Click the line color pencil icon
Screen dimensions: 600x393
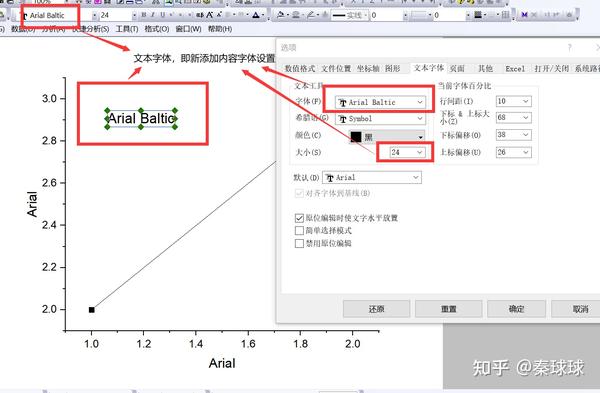pos(311,15)
